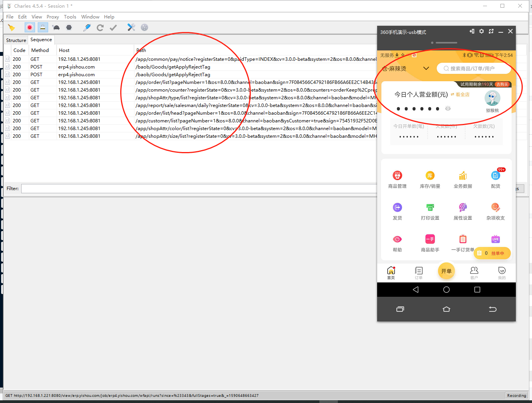This screenshot has height=403, width=532.
Task: Open the Tools wrench icon in toolbar
Action: pyautogui.click(x=131, y=27)
